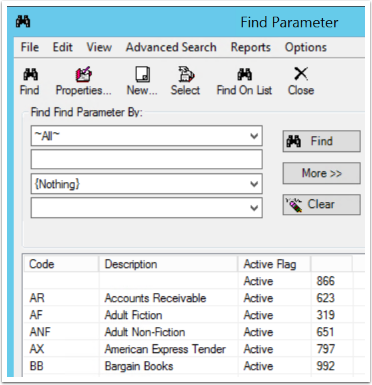372x385 pixels.
Task: Select the ANF code cell
Action: click(x=40, y=332)
